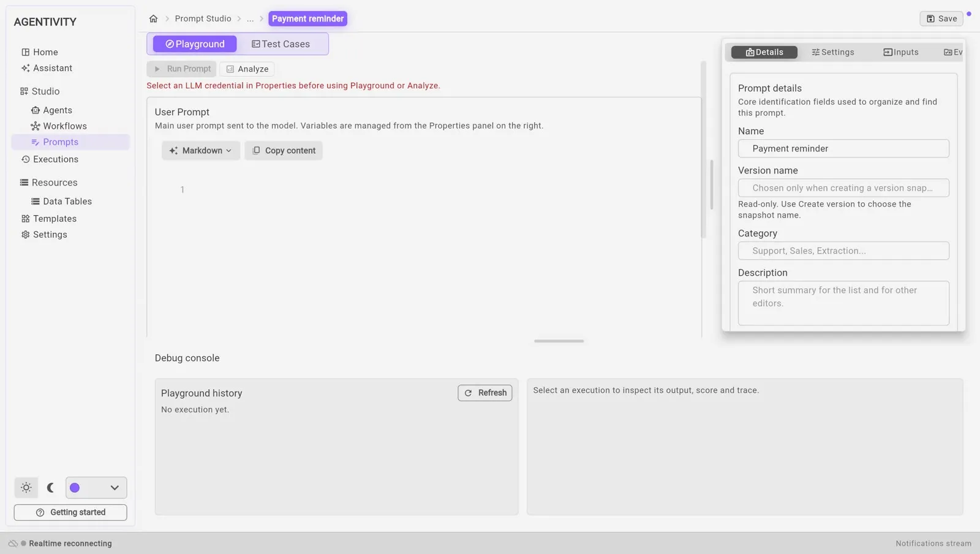Open the Assistant page
This screenshot has height=554, width=980.
tap(47, 68)
